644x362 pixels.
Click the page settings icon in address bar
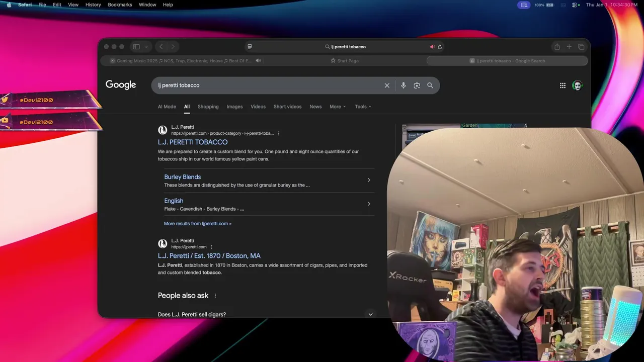click(x=250, y=47)
